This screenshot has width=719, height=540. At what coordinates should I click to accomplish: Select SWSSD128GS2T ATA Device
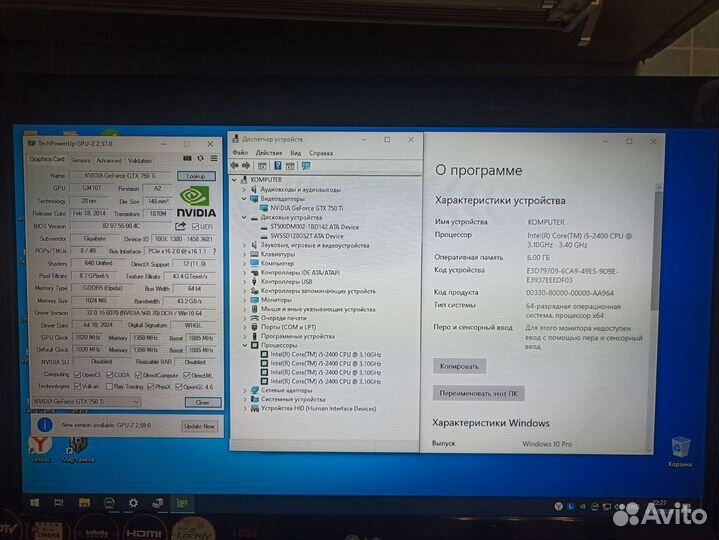click(307, 236)
